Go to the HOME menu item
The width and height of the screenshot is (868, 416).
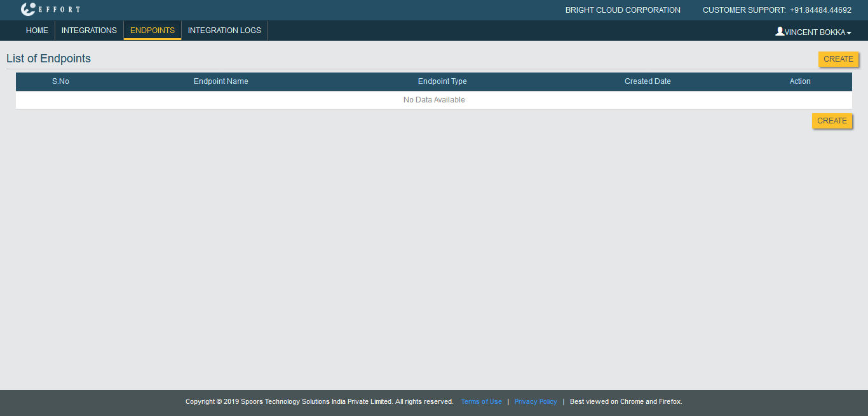(37, 31)
